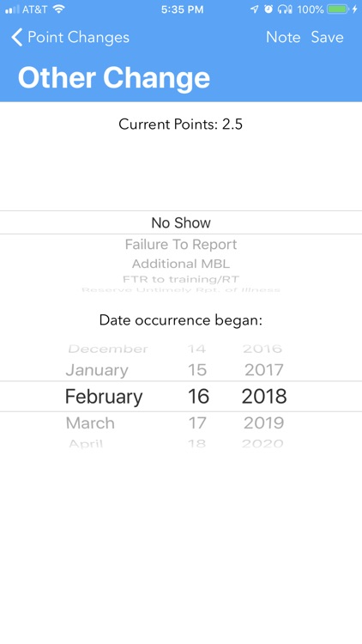The image size is (362, 644).
Task: Select Failure To Report in picker
Action: point(181,245)
